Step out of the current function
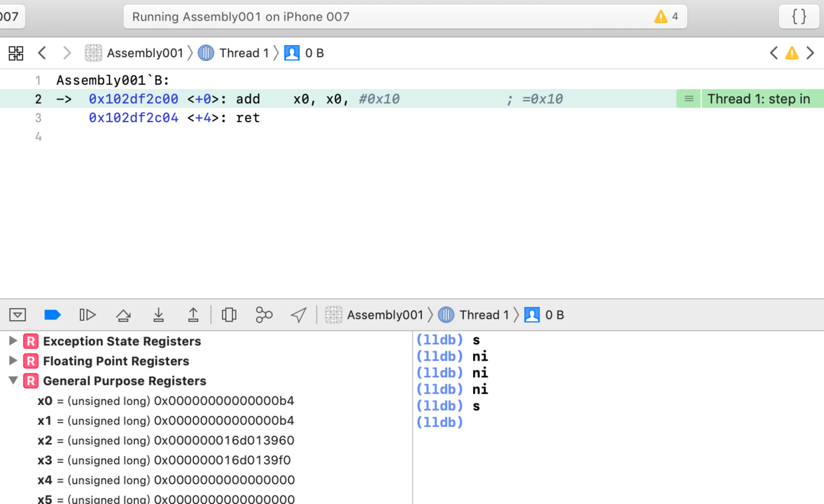 tap(193, 315)
